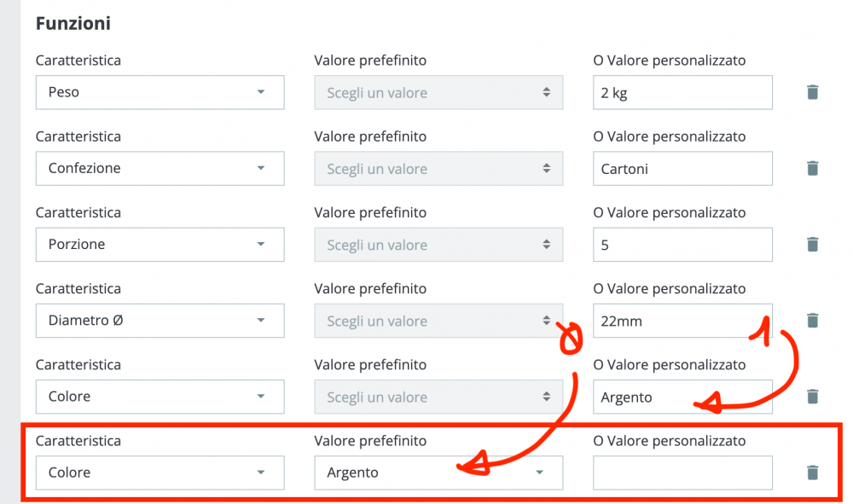Click the custom value field containing 2 kg

point(682,92)
